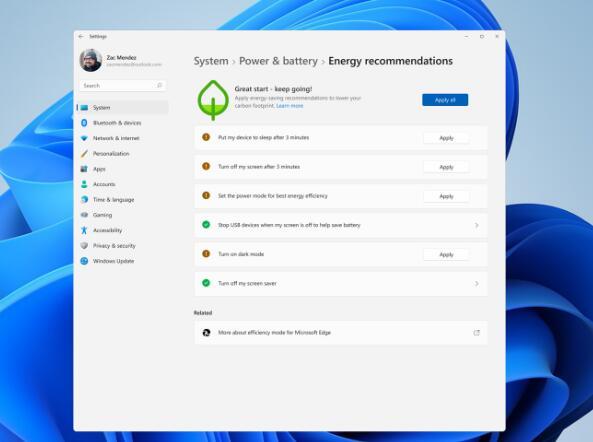Minimize the Settings window
The height and width of the screenshot is (442, 593).
click(467, 37)
